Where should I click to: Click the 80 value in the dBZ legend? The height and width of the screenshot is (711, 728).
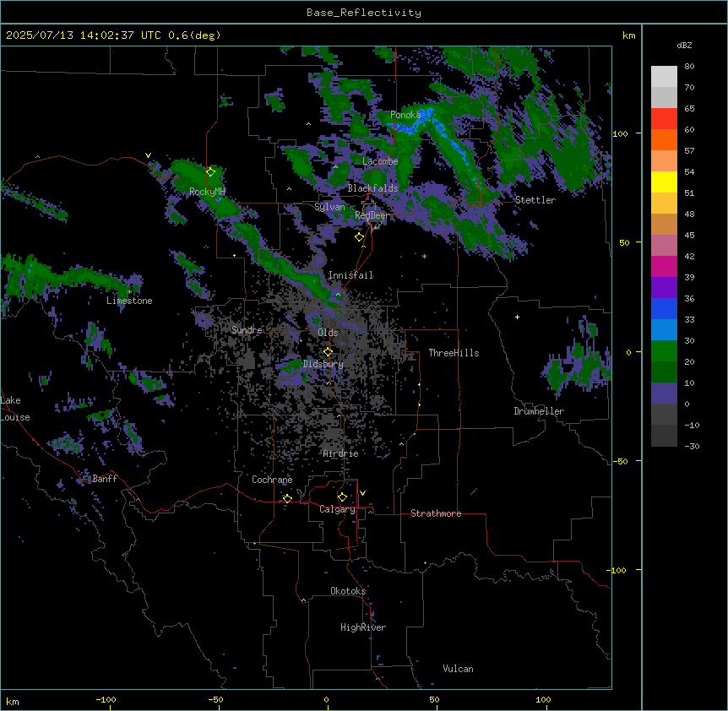tap(689, 67)
